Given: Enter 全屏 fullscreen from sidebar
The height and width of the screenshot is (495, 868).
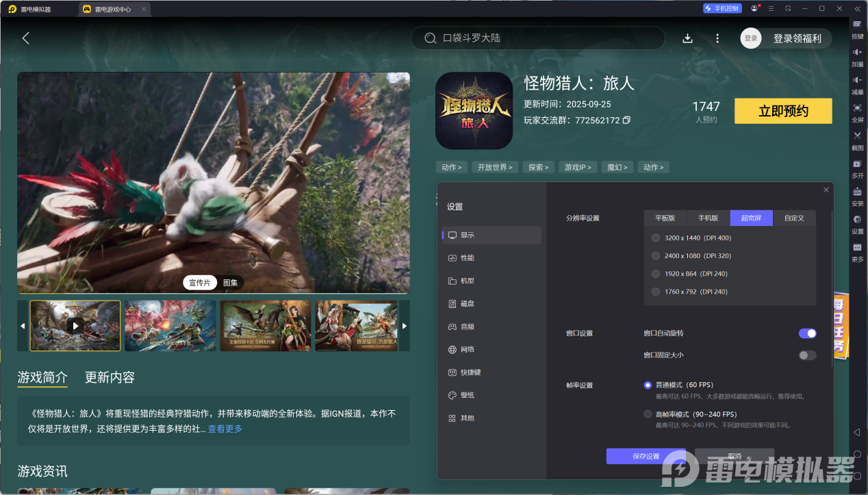Looking at the screenshot, I should 857,114.
